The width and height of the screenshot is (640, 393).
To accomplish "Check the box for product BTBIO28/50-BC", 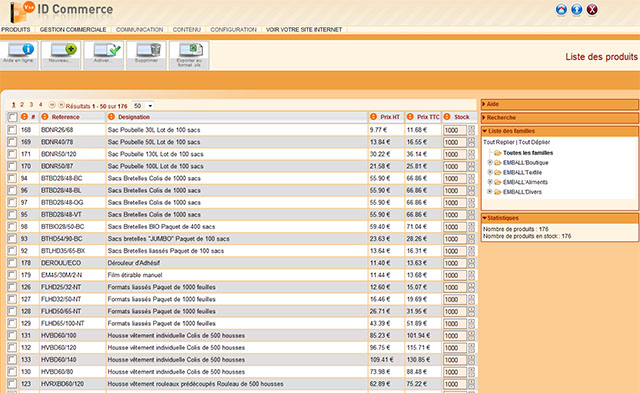I will tap(12, 226).
